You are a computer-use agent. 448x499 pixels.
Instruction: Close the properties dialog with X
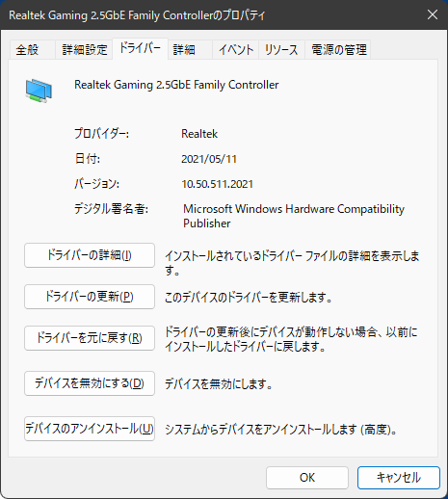point(433,14)
